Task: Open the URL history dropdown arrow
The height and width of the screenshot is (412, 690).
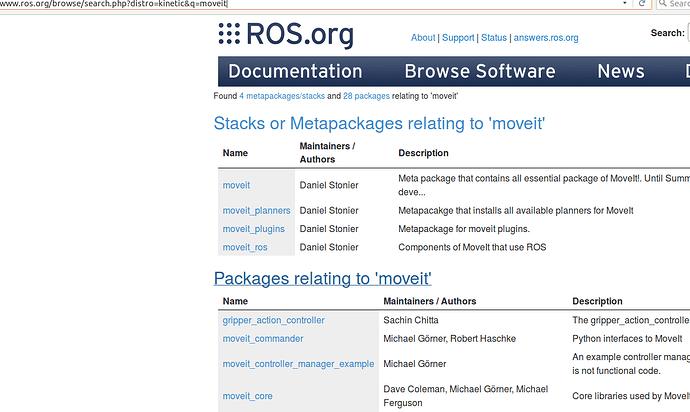Action: (624, 4)
